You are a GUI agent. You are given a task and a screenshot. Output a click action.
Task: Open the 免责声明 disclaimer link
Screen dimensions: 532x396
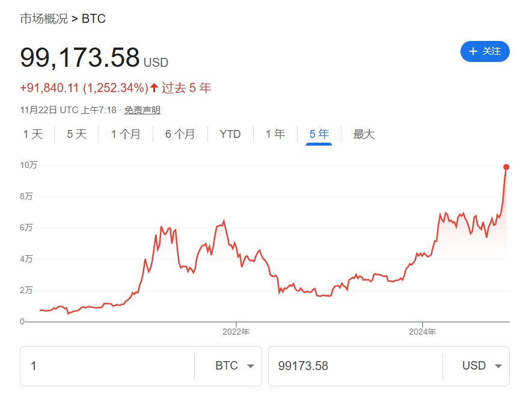click(x=142, y=110)
